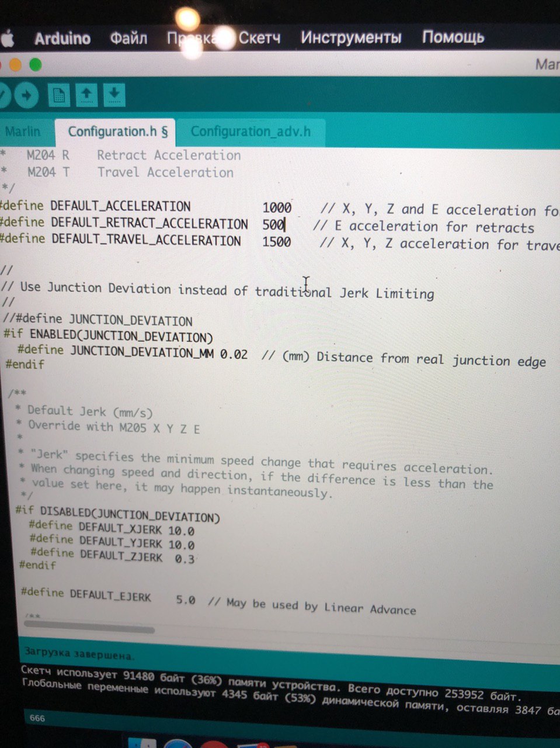Image resolution: width=560 pixels, height=748 pixels.
Task: Click the M204 T Travel Acceleration comment
Action: 130,172
